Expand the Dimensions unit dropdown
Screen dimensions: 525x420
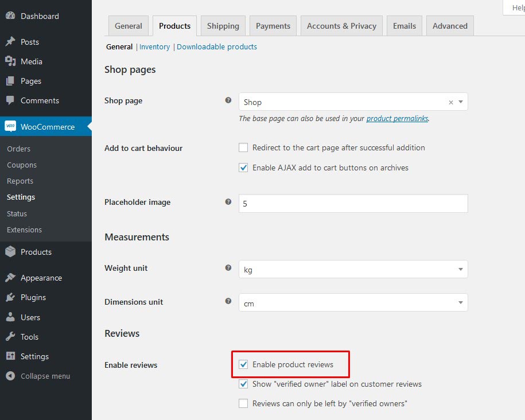[353, 303]
